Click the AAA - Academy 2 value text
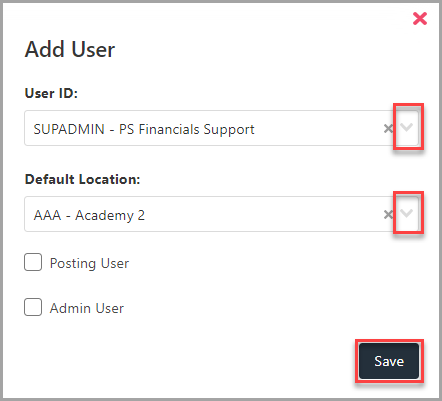 (89, 215)
